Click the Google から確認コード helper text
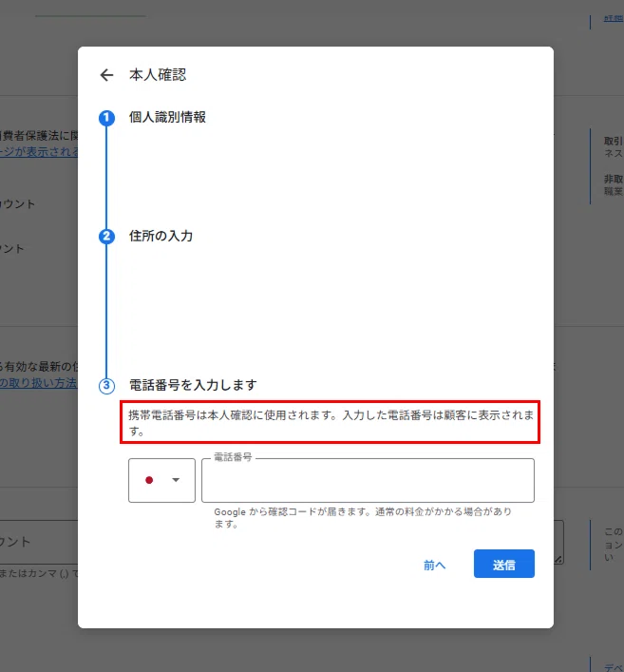624x672 pixels. [x=363, y=518]
